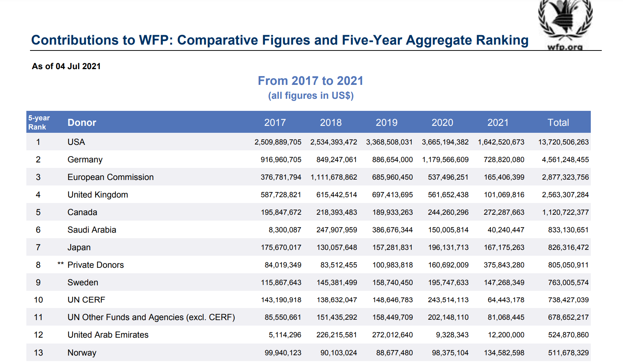This screenshot has height=364, width=623.
Task: Click the 2019 column header
Action: tap(387, 123)
